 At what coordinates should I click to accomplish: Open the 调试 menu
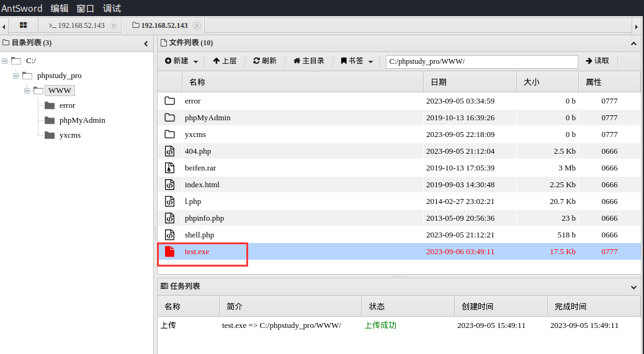pos(112,8)
